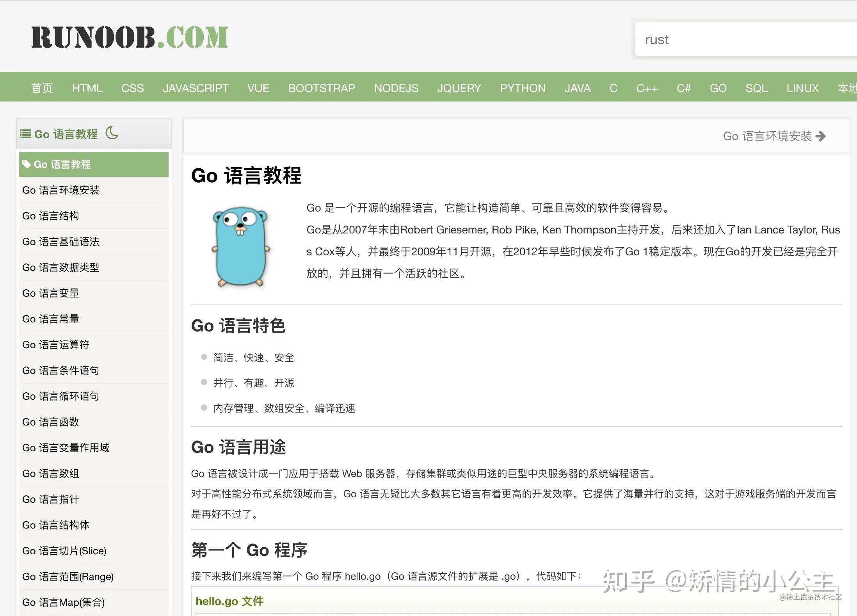The width and height of the screenshot is (857, 616).
Task: Go to Go 语言数据类型 chapter
Action: point(61,267)
